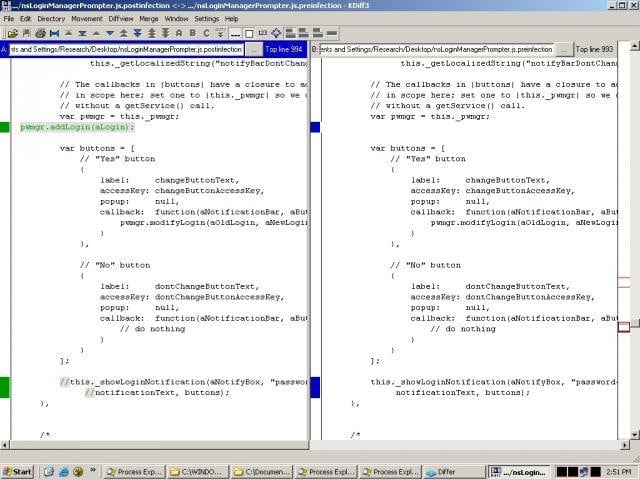Select lines from B toolbar button

tap(193, 33)
